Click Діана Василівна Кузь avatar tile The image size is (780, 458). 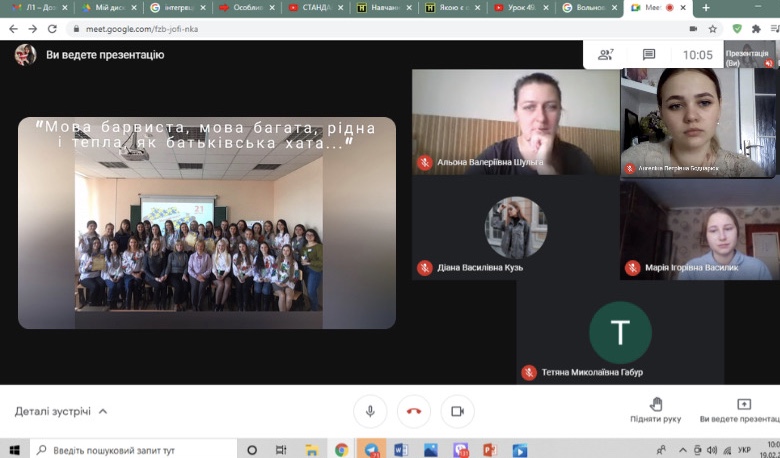[x=516, y=227]
